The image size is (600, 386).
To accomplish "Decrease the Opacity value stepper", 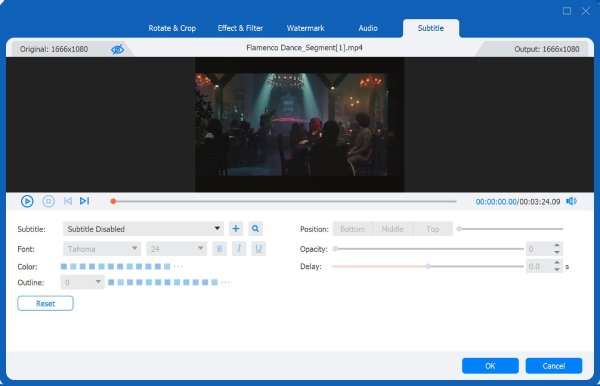I will tap(557, 252).
